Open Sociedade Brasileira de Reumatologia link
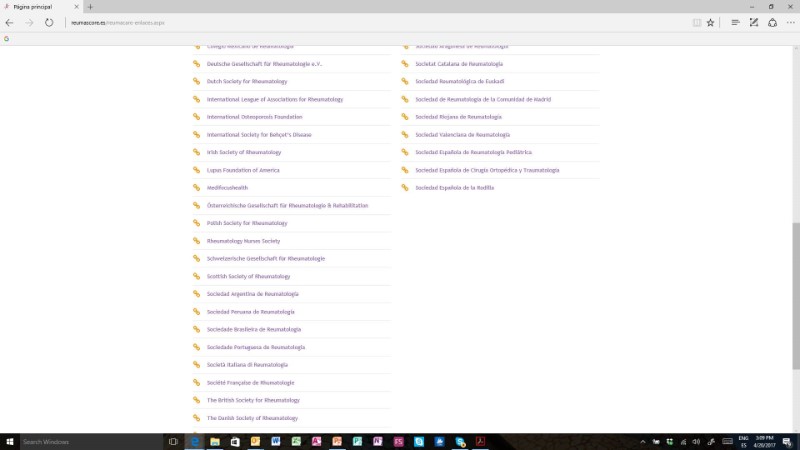Screen dimensions: 800x450 tap(254, 330)
